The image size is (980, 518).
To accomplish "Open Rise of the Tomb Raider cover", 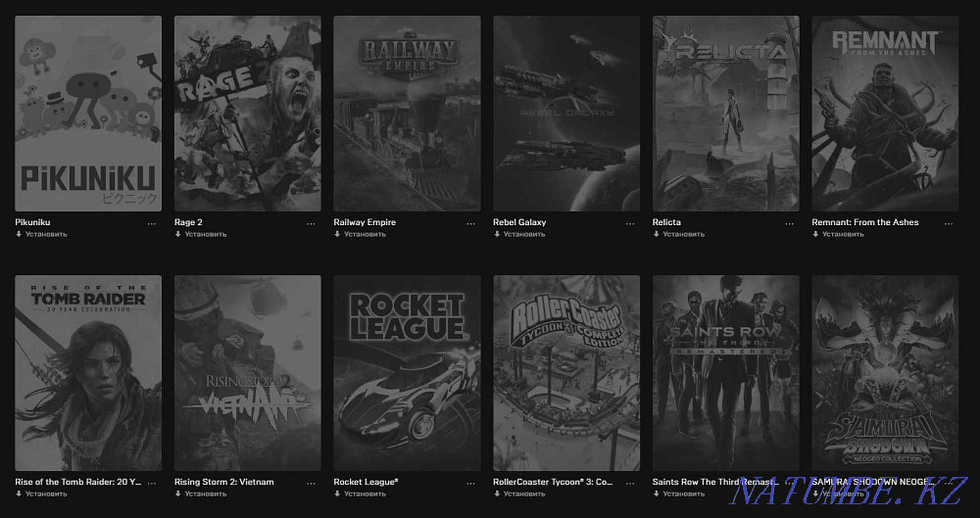I will [x=88, y=373].
